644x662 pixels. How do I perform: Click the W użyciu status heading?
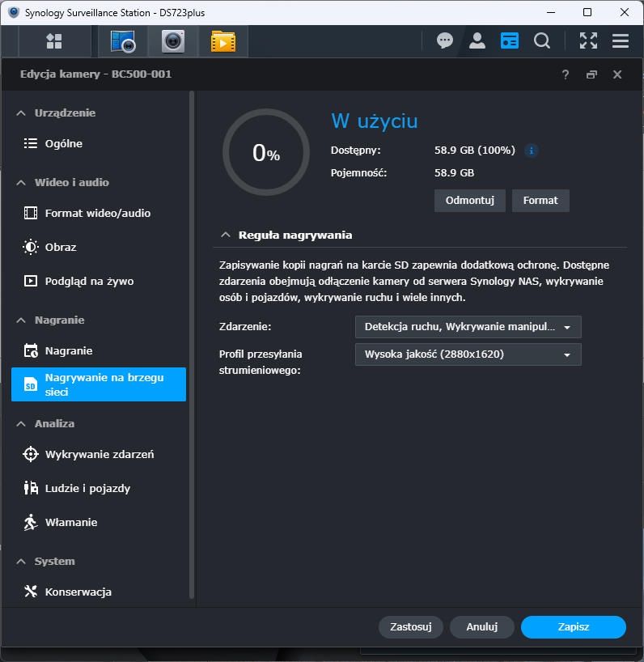375,121
